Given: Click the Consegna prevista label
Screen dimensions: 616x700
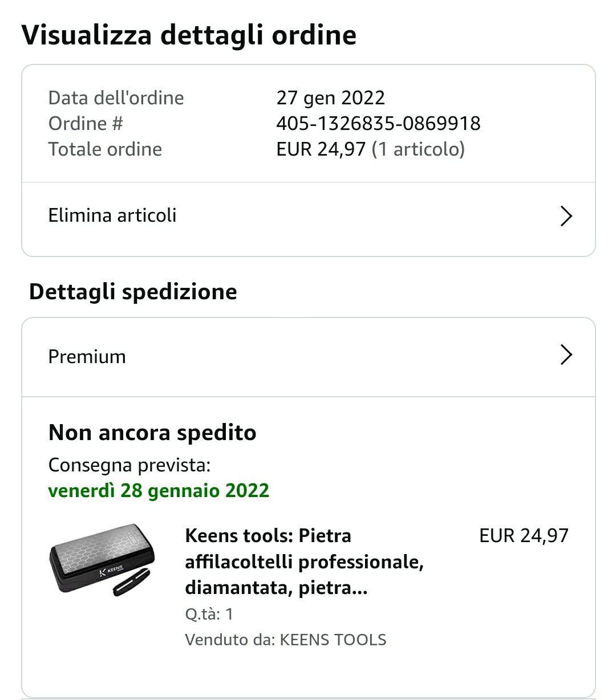Looking at the screenshot, I should tap(129, 465).
